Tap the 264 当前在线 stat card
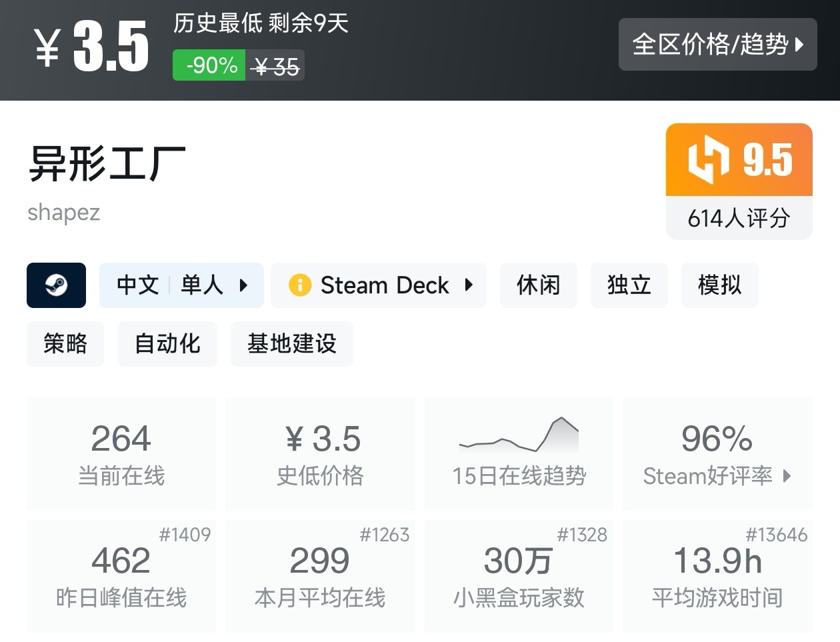This screenshot has width=840, height=642. point(121,454)
